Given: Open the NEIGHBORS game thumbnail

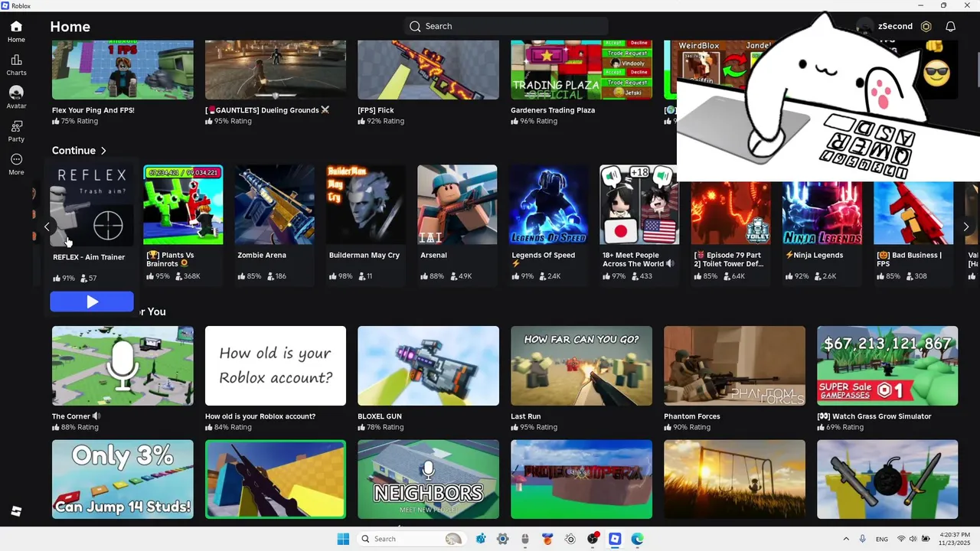Looking at the screenshot, I should pyautogui.click(x=428, y=479).
